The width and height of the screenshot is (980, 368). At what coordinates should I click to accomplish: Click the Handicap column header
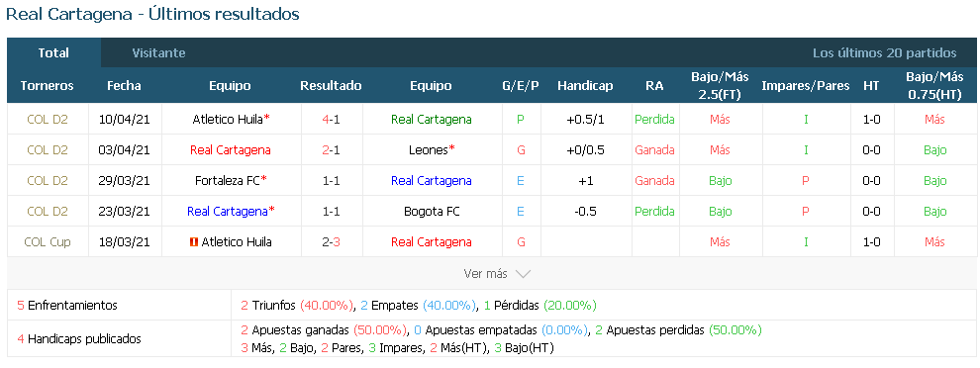pyautogui.click(x=585, y=86)
